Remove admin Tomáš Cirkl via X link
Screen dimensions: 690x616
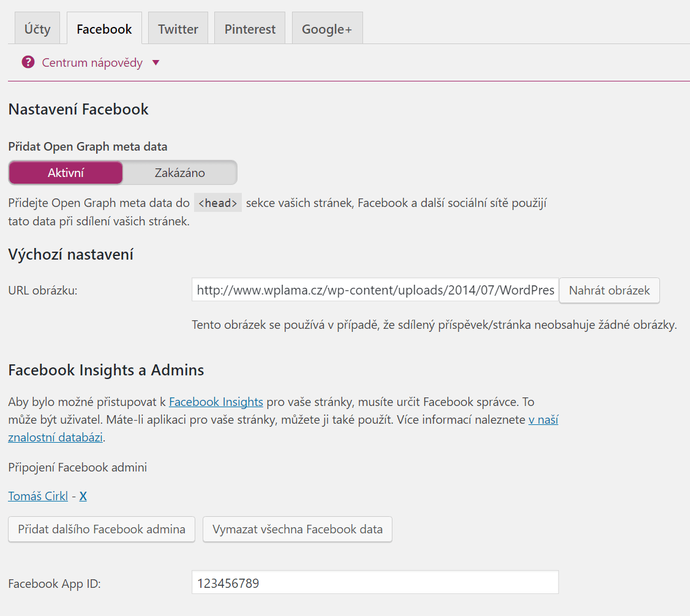click(83, 496)
